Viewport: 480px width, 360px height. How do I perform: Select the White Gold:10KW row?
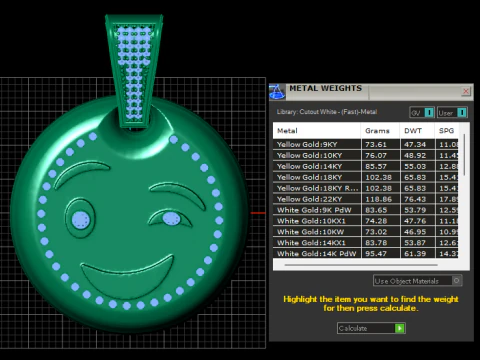366,232
